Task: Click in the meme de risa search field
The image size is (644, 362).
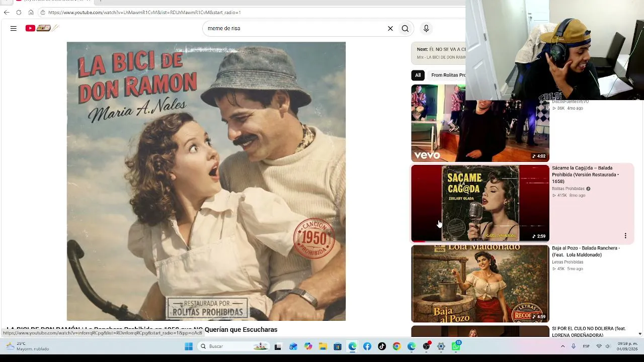Action: pos(294,29)
